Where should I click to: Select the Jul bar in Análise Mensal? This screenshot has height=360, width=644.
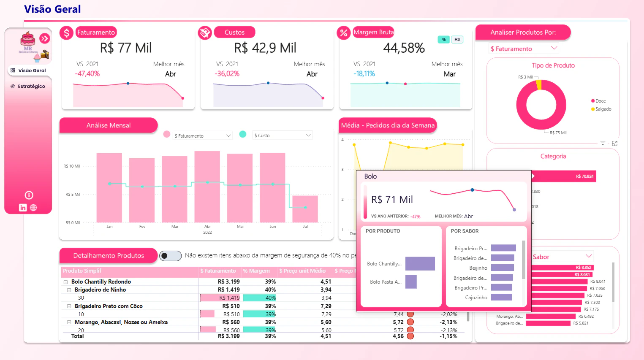coord(305,209)
